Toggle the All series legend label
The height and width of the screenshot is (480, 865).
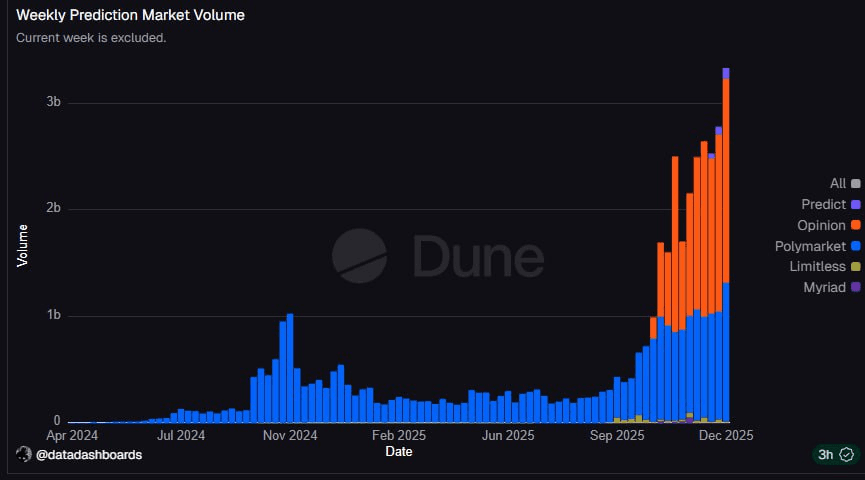(838, 183)
